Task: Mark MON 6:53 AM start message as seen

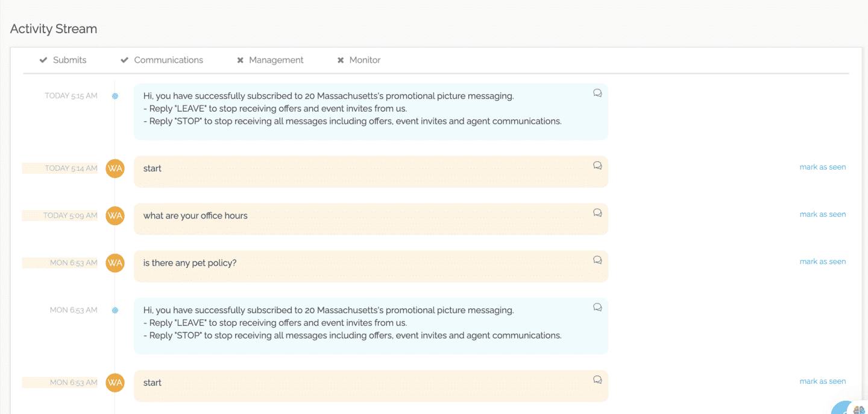Action: point(822,381)
